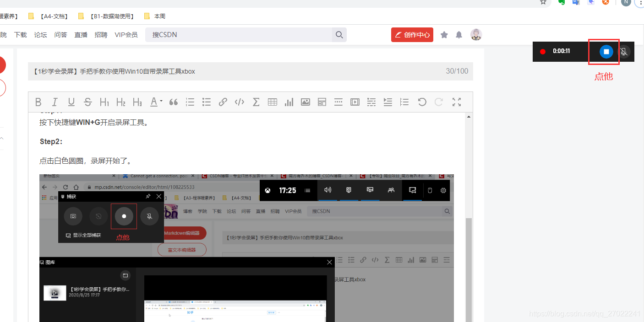The height and width of the screenshot is (322, 644).
Task: Insert a bar chart
Action: coord(289,102)
